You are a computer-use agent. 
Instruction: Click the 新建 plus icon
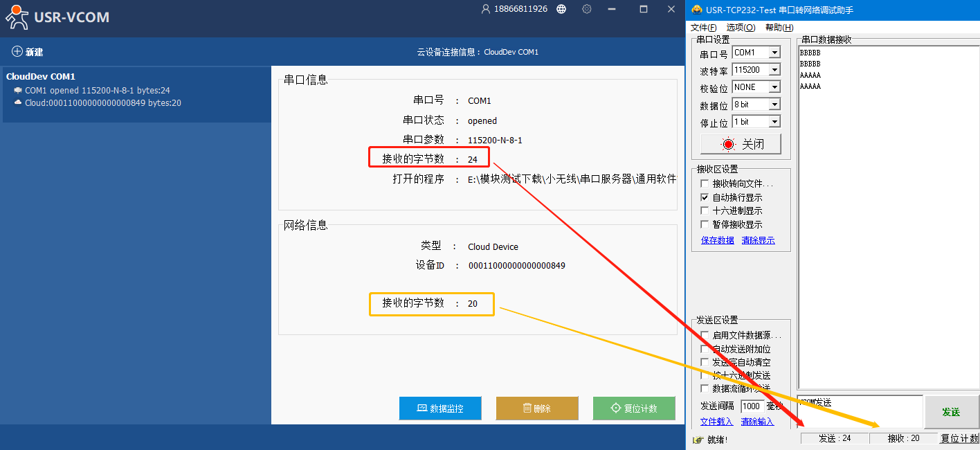17,52
